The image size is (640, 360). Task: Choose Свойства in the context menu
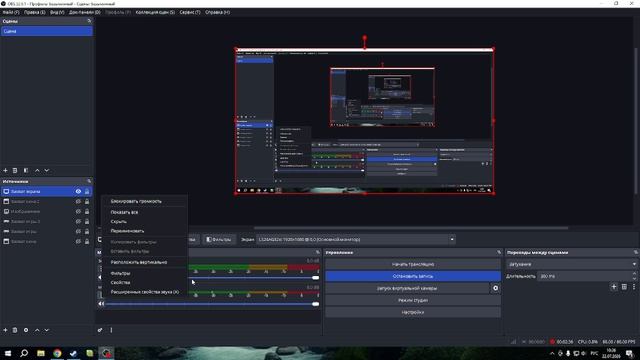click(x=144, y=282)
